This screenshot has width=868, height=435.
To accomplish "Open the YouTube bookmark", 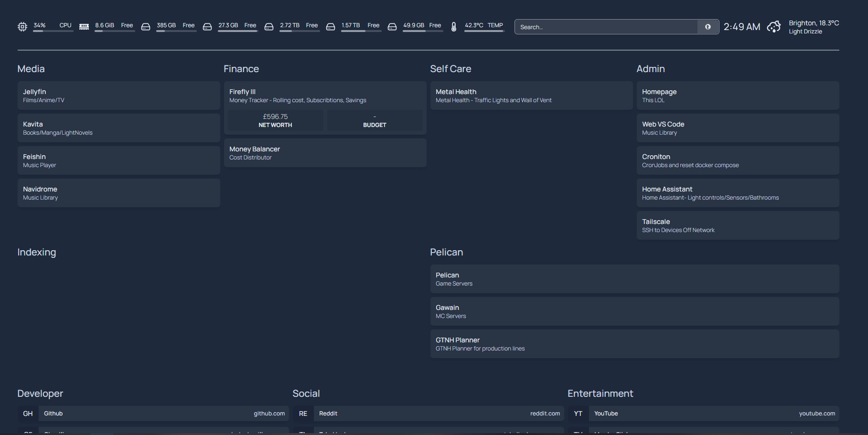I will [704, 414].
